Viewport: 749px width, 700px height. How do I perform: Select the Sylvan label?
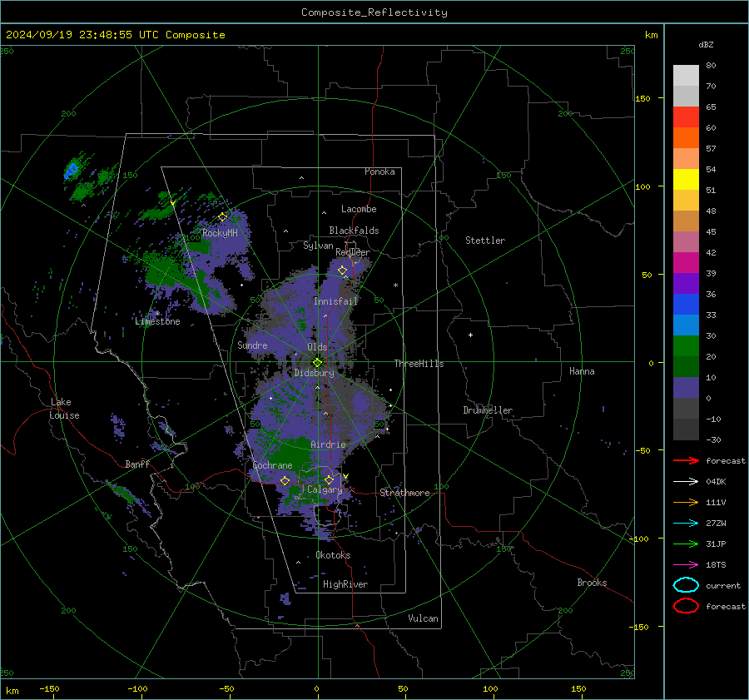pyautogui.click(x=318, y=246)
